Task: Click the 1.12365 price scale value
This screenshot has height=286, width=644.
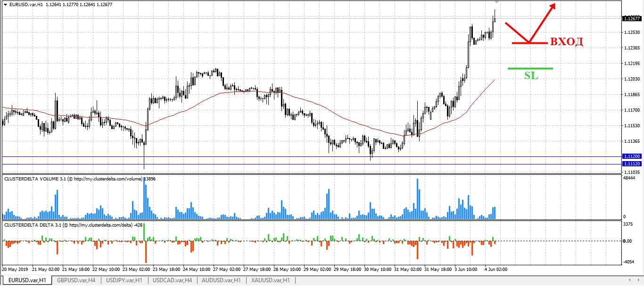Action: [632, 48]
